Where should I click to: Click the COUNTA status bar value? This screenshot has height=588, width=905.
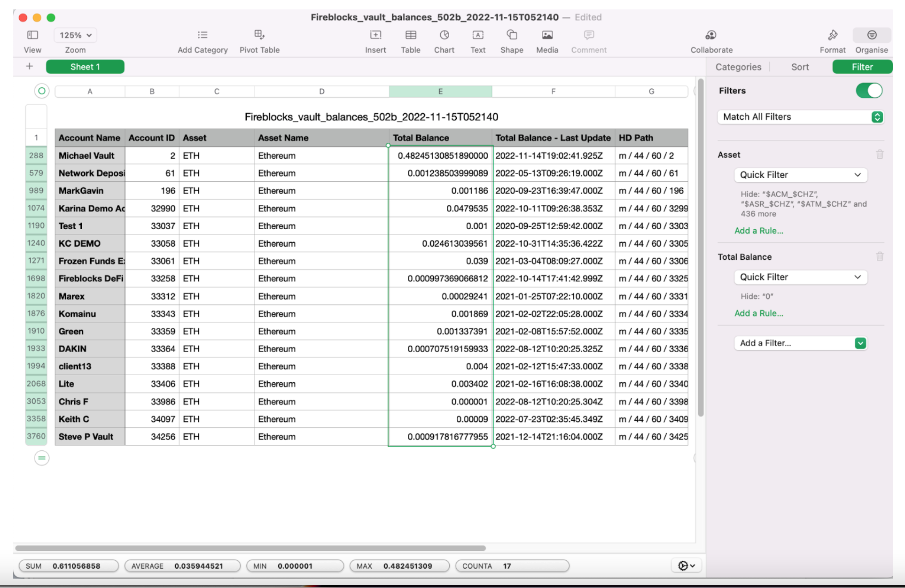point(512,566)
